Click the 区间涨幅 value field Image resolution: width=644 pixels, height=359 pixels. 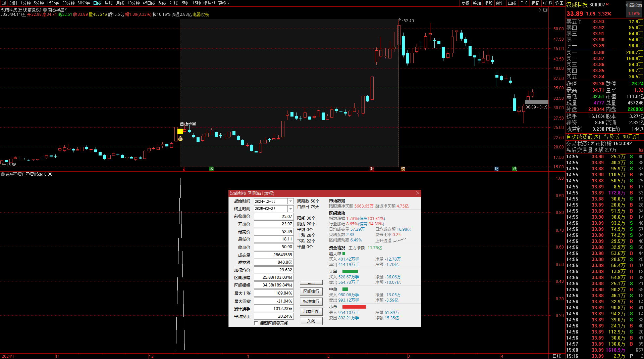tap(274, 277)
